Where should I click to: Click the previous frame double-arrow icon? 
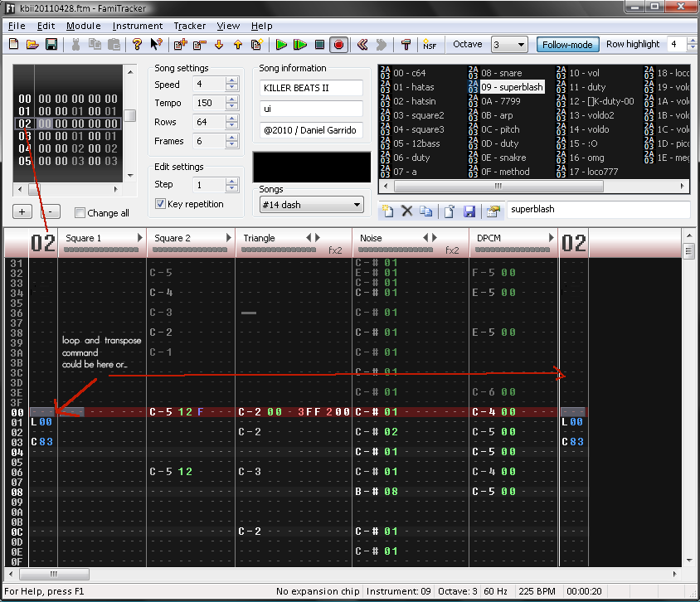[362, 45]
